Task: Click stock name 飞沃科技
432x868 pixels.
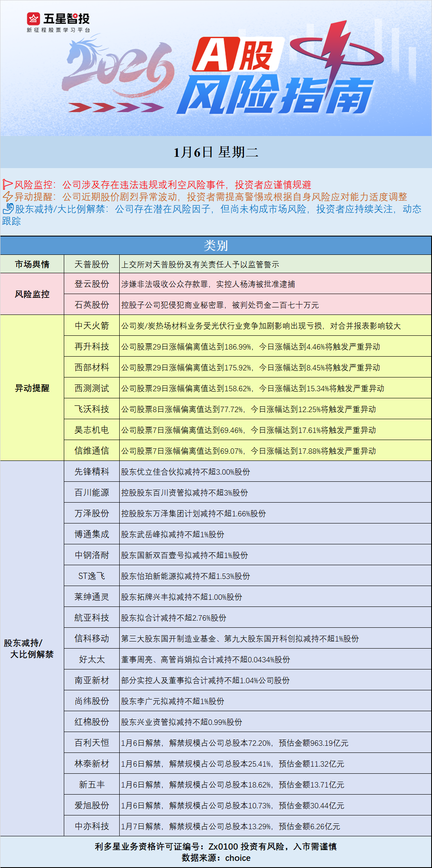Action: coord(92,409)
